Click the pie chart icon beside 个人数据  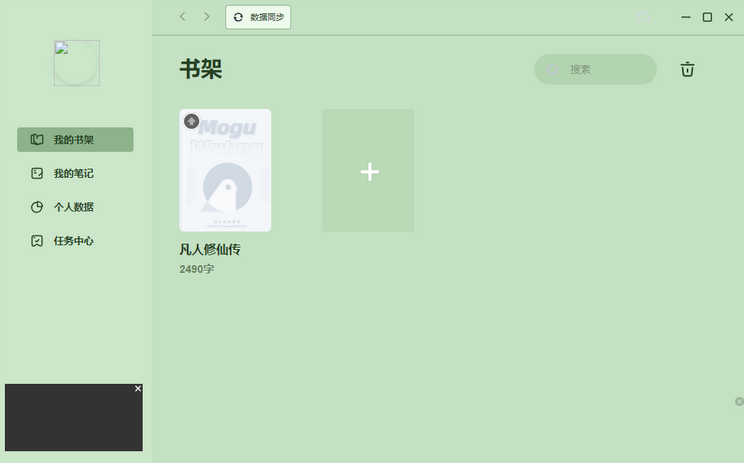click(37, 207)
